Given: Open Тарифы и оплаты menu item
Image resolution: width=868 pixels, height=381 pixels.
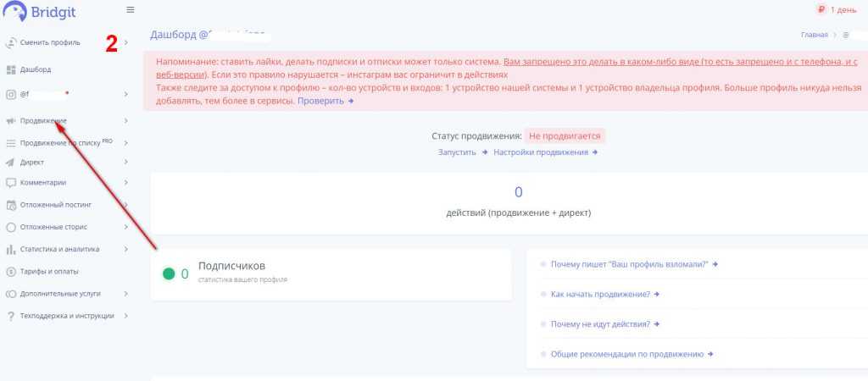Looking at the screenshot, I should tap(49, 272).
